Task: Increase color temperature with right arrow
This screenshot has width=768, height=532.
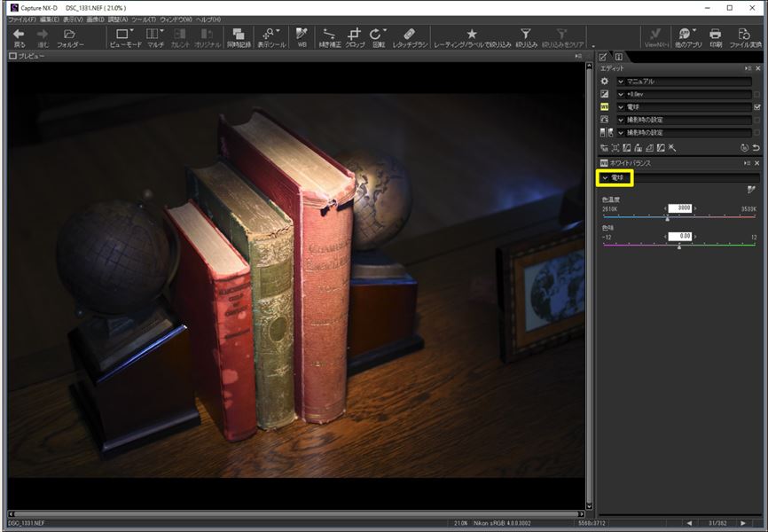Action: click(x=695, y=208)
